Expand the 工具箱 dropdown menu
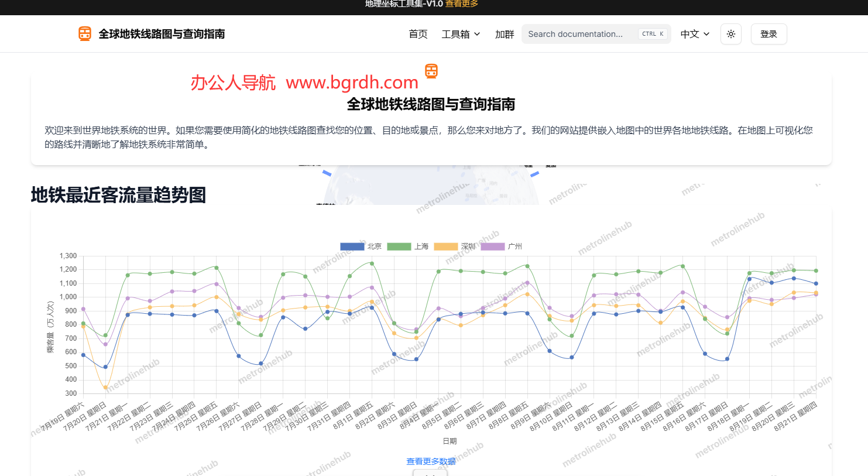Viewport: 868px width, 476px height. pos(461,34)
